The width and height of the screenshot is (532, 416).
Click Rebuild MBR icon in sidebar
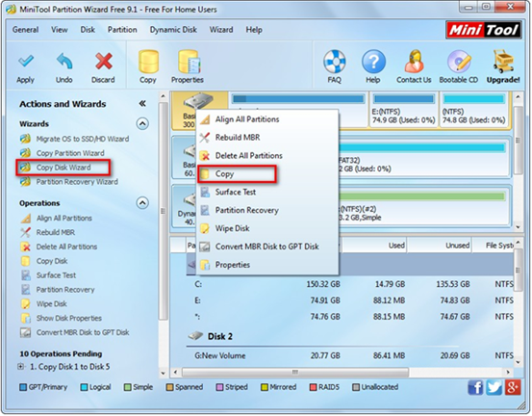point(25,232)
